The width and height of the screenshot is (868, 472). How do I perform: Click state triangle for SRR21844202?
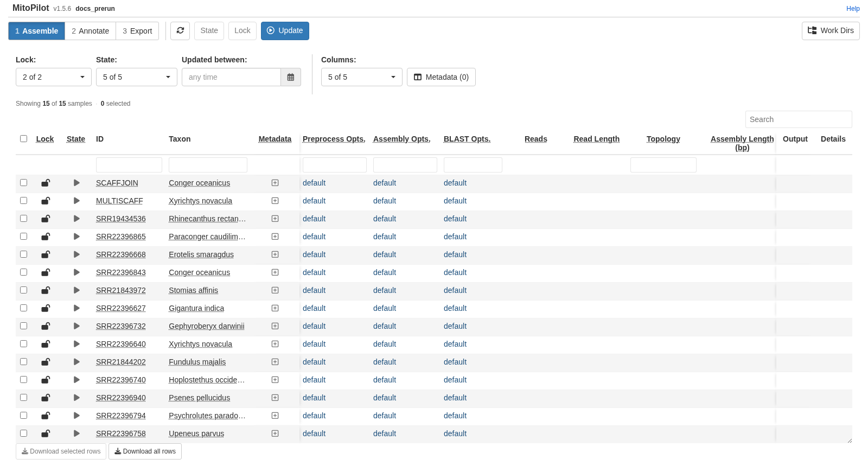coord(76,362)
